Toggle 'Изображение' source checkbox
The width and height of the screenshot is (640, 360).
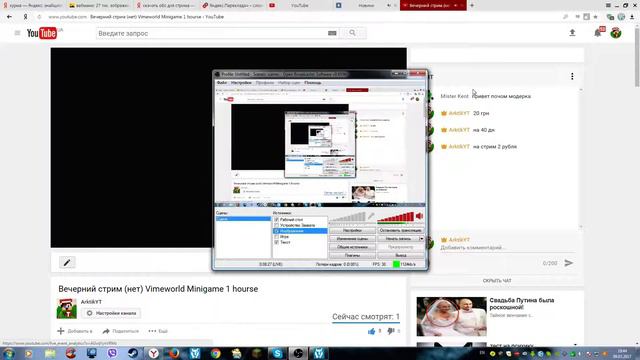[x=276, y=231]
